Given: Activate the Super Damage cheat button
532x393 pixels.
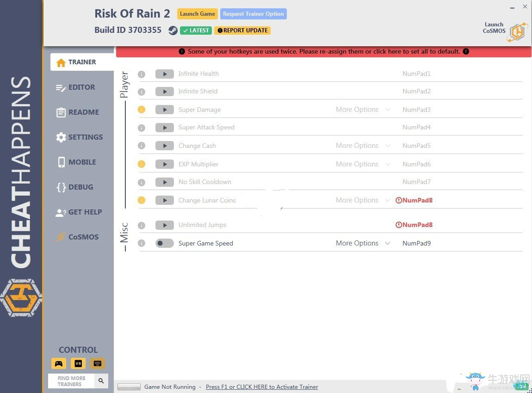Looking at the screenshot, I should pyautogui.click(x=165, y=110).
